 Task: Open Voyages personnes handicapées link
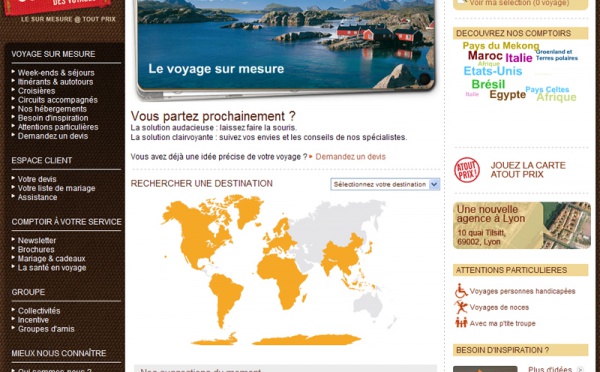pos(522,291)
